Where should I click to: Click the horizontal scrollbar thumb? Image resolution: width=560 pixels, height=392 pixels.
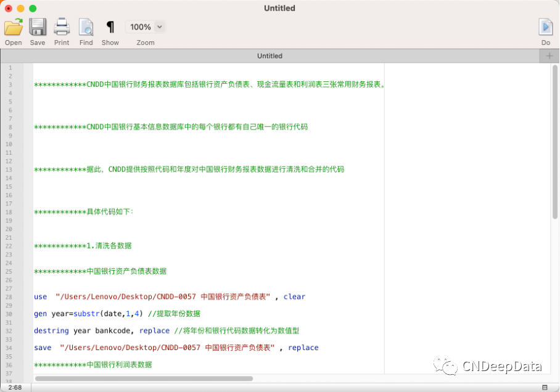(x=144, y=378)
